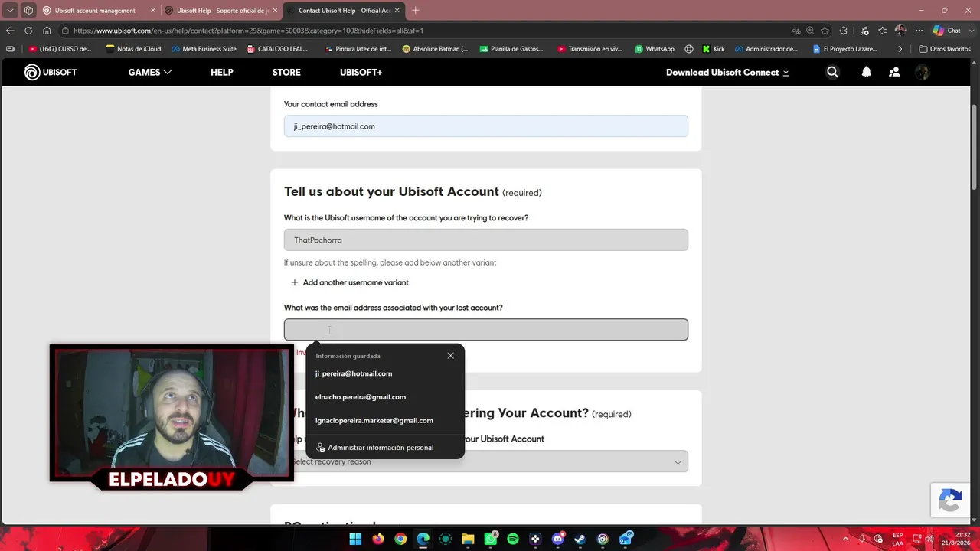Open the Select recovery reason dropdown
The height and width of the screenshot is (551, 980).
(486, 461)
